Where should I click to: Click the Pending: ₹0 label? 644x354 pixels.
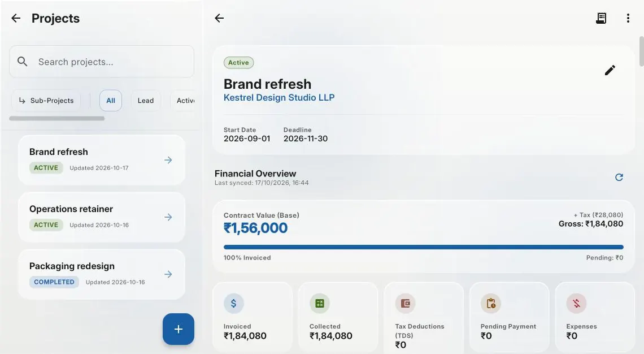point(604,258)
